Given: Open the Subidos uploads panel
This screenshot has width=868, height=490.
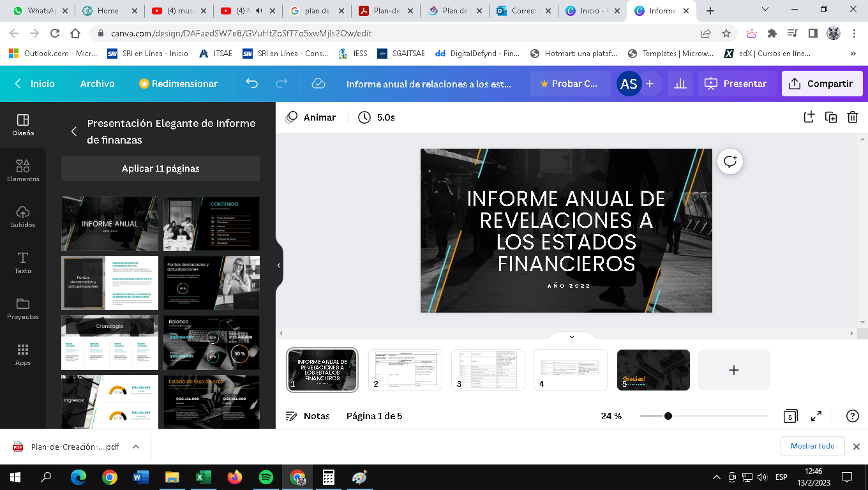Looking at the screenshot, I should pyautogui.click(x=23, y=216).
